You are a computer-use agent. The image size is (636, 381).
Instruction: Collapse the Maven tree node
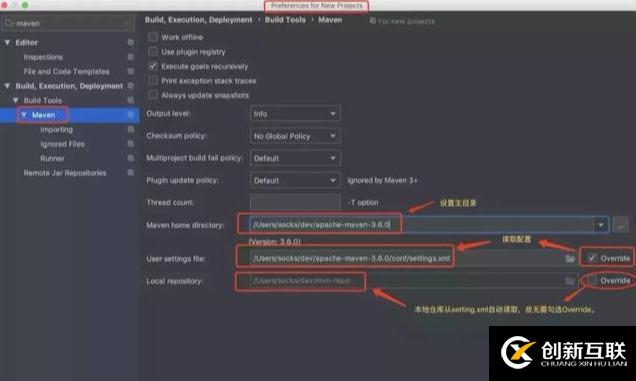pyautogui.click(x=24, y=115)
